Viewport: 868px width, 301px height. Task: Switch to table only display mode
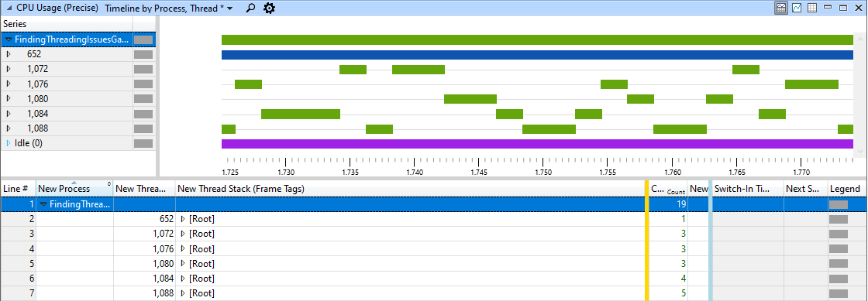812,8
